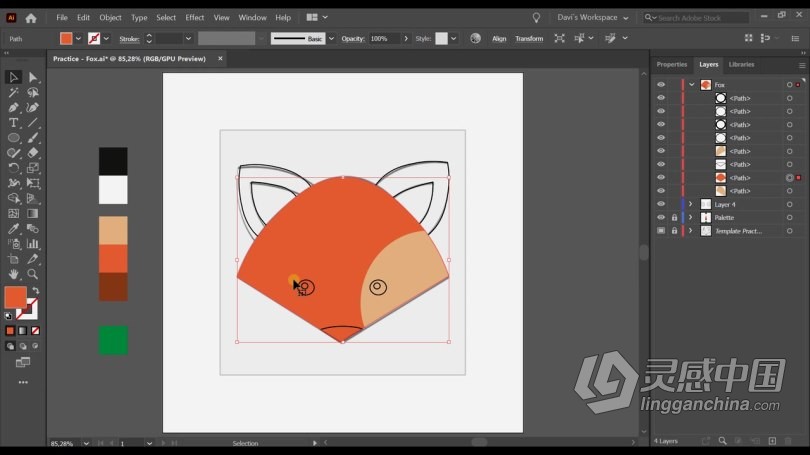Screen dimensions: 810x455
Task: Click the Stroke label link
Action: 129,39
